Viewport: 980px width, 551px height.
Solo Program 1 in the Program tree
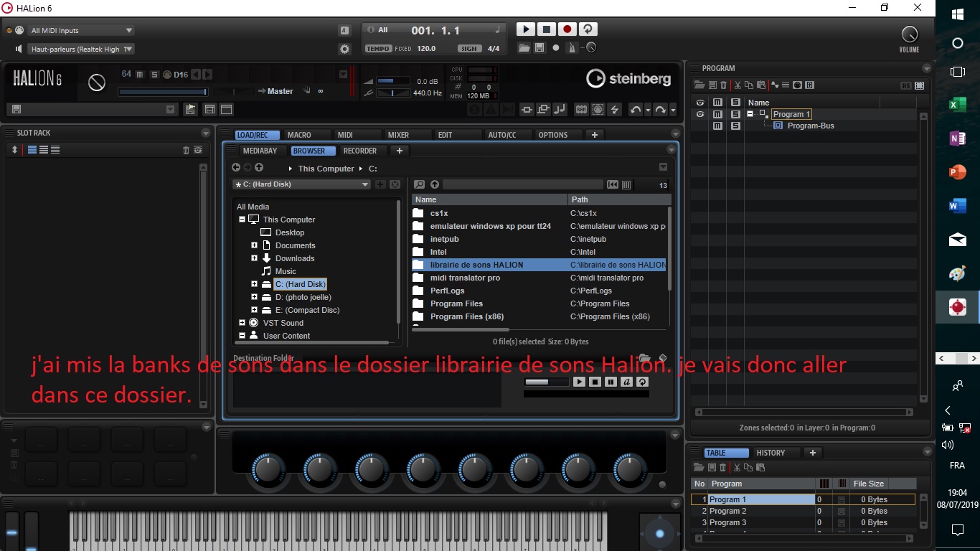[735, 114]
